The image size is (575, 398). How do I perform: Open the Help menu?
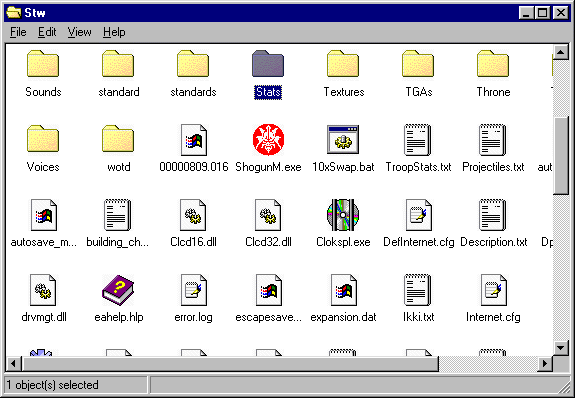[x=114, y=32]
